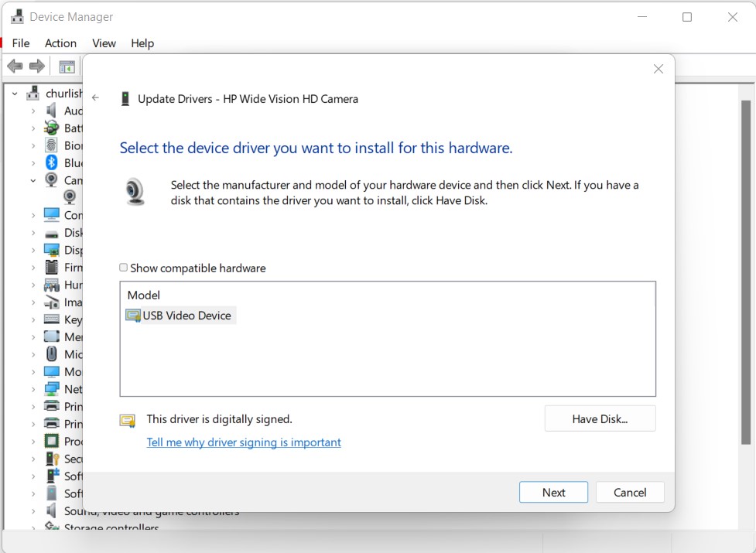This screenshot has width=756, height=553.
Task: Open the driver signing importance link
Action: (244, 442)
